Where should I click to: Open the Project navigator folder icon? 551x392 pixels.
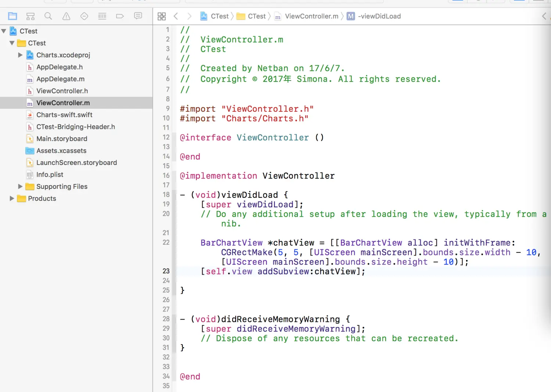tap(13, 16)
